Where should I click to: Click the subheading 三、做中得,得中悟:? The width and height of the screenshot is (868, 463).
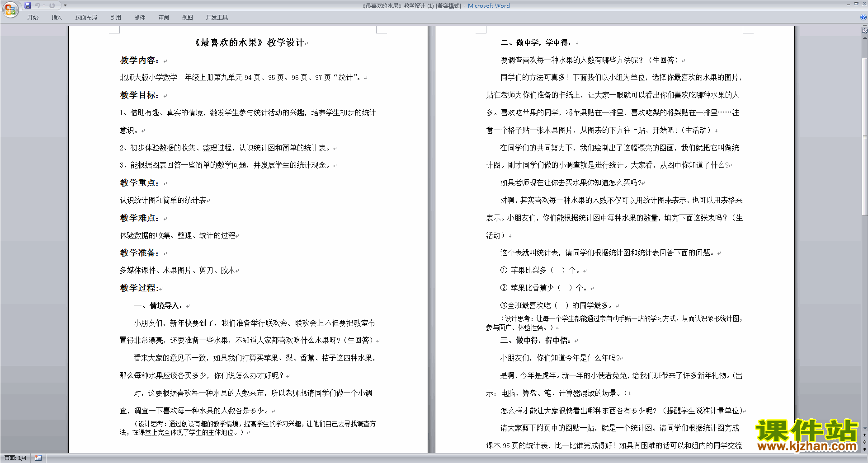click(536, 341)
